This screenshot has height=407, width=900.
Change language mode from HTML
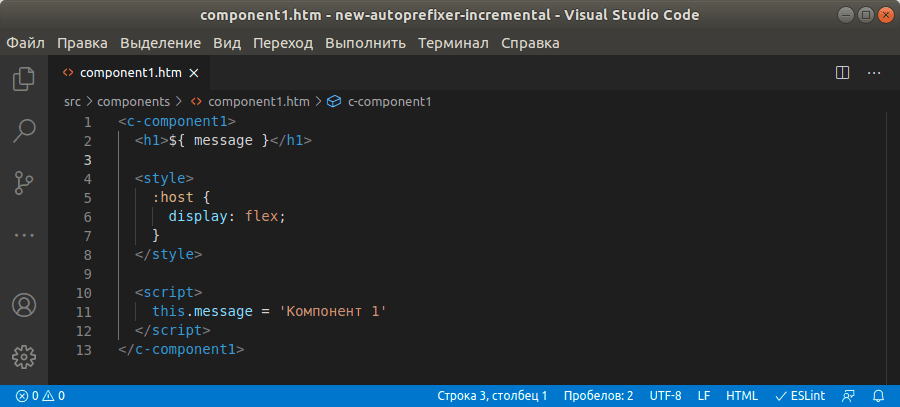pyautogui.click(x=742, y=396)
